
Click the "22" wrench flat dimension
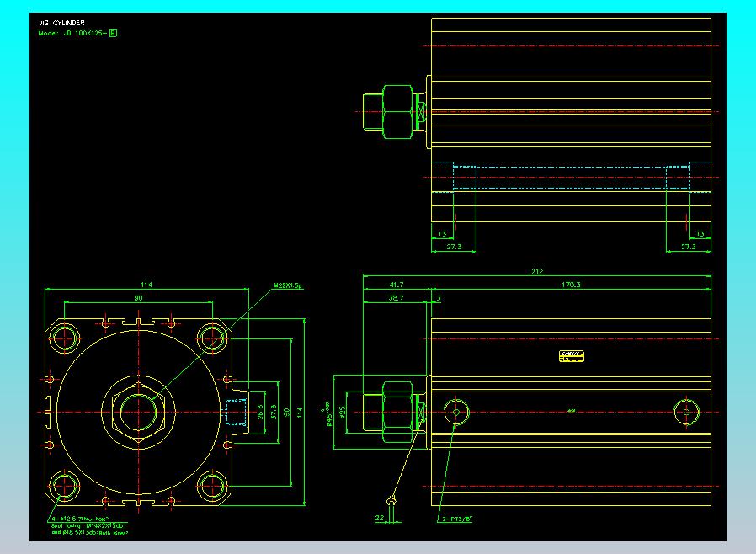click(380, 518)
